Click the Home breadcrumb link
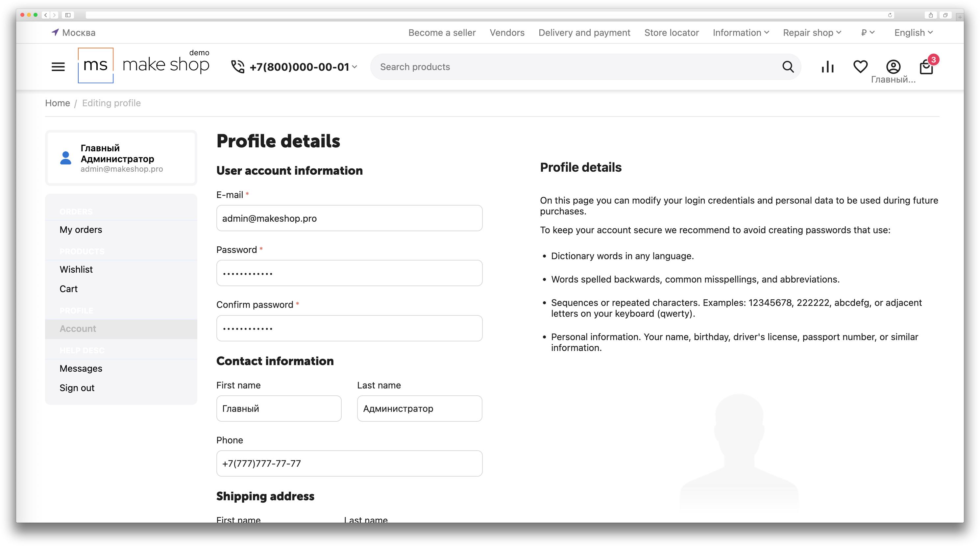This screenshot has width=980, height=546. tap(58, 103)
